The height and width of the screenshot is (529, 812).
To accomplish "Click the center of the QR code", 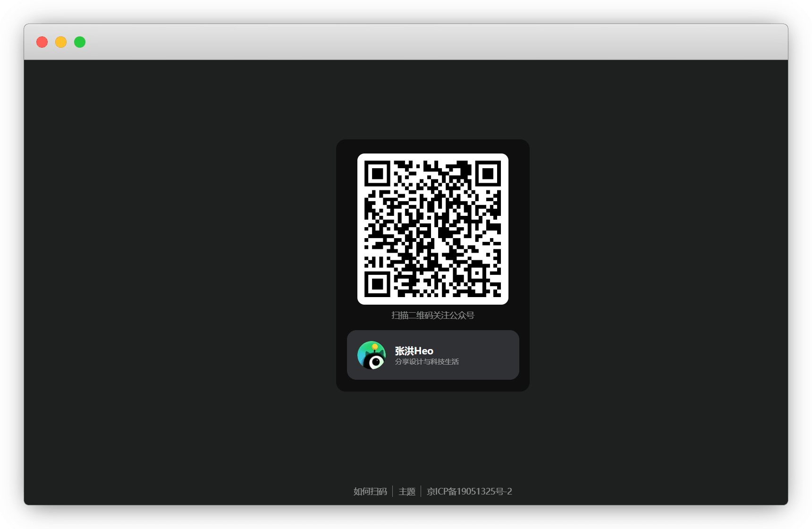I will [x=432, y=229].
